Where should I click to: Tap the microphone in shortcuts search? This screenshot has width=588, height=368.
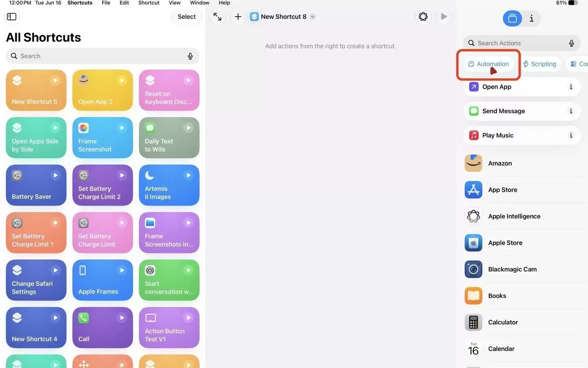[x=190, y=56]
